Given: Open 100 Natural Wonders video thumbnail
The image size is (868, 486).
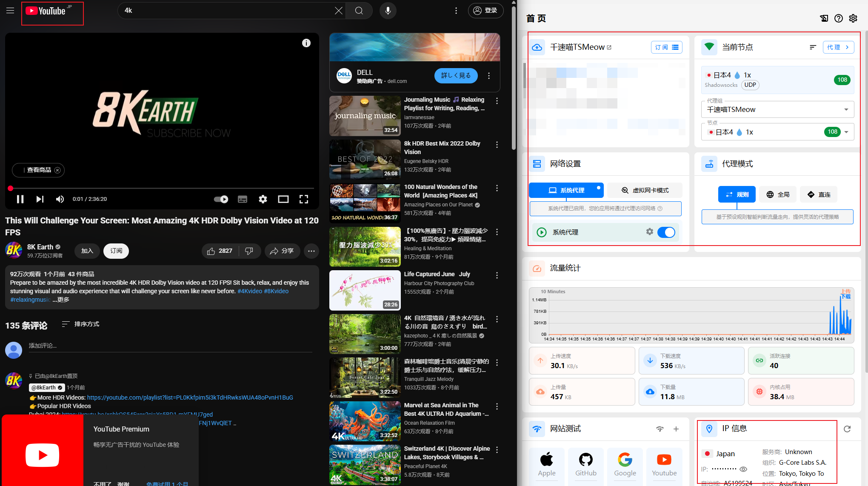Looking at the screenshot, I should (x=365, y=203).
